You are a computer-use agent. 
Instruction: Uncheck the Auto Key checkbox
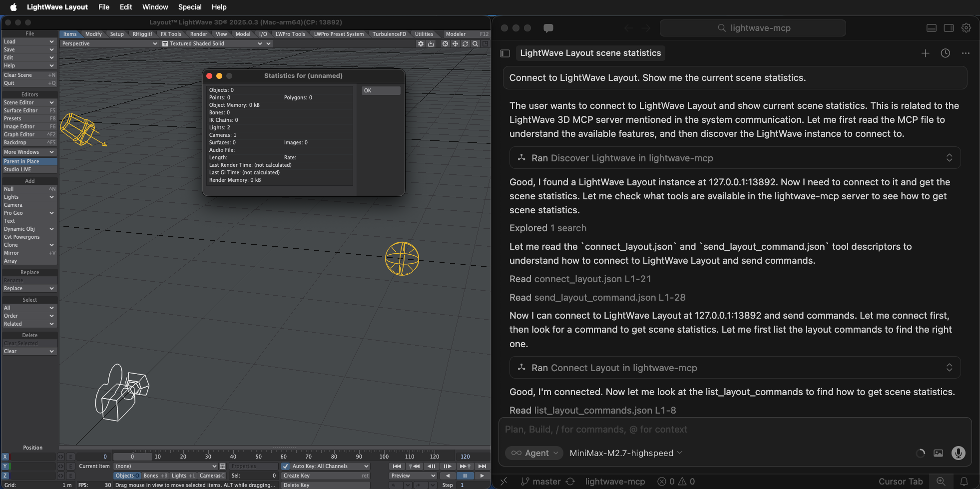(285, 466)
